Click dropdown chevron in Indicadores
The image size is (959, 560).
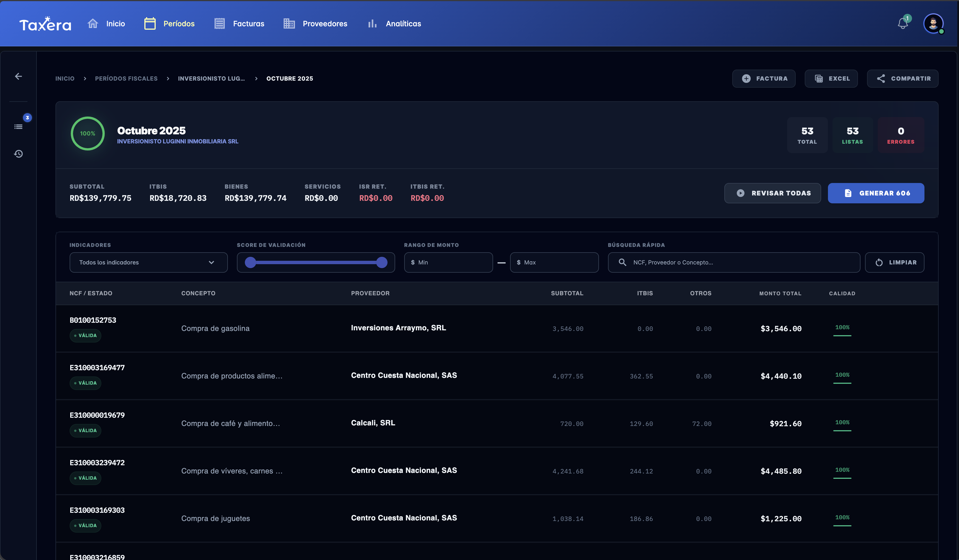[211, 262]
